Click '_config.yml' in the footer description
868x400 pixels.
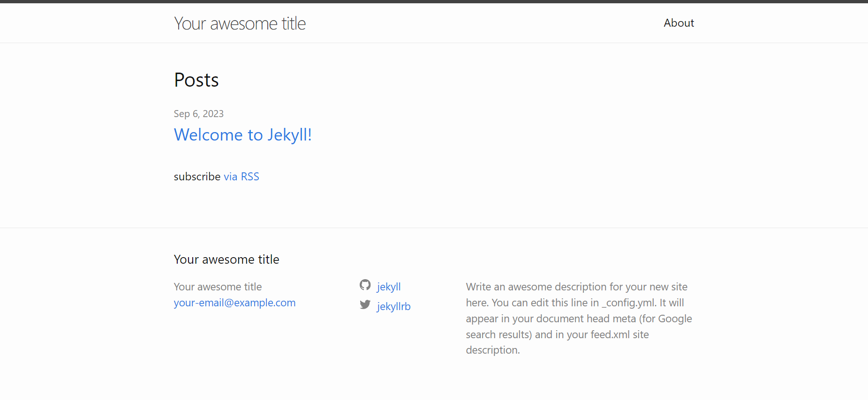click(629, 303)
